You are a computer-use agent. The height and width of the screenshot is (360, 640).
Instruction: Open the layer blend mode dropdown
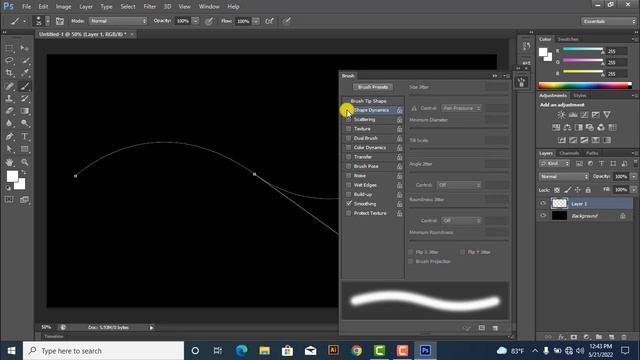[x=564, y=177]
